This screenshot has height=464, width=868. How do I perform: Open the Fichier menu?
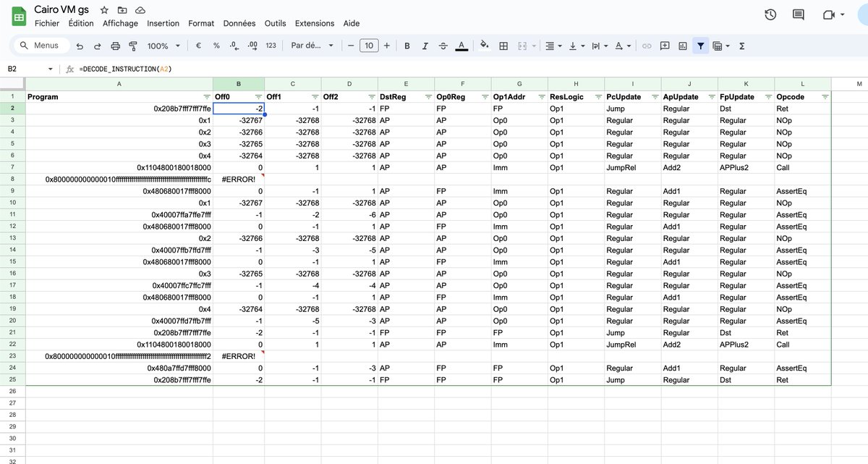47,23
